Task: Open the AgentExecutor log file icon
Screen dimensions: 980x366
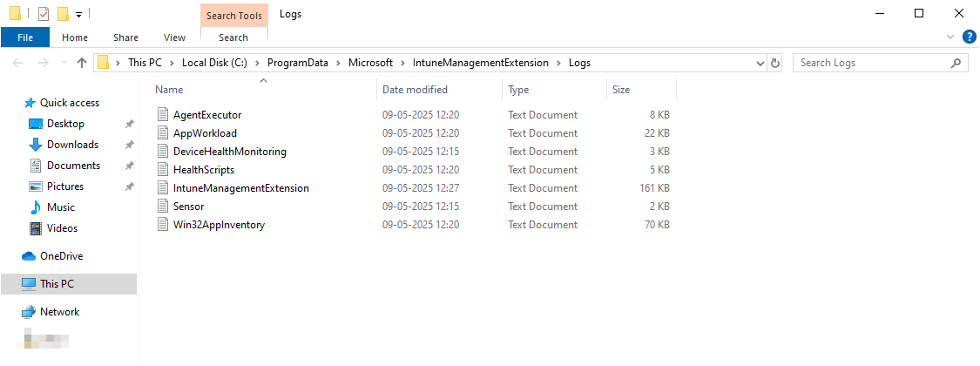Action: pyautogui.click(x=163, y=114)
